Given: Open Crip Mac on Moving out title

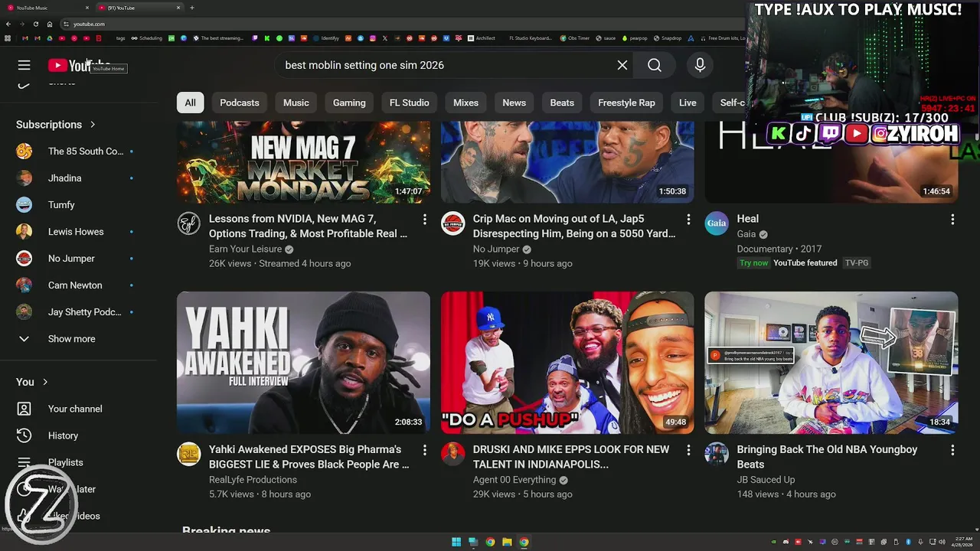Looking at the screenshot, I should click(x=573, y=227).
